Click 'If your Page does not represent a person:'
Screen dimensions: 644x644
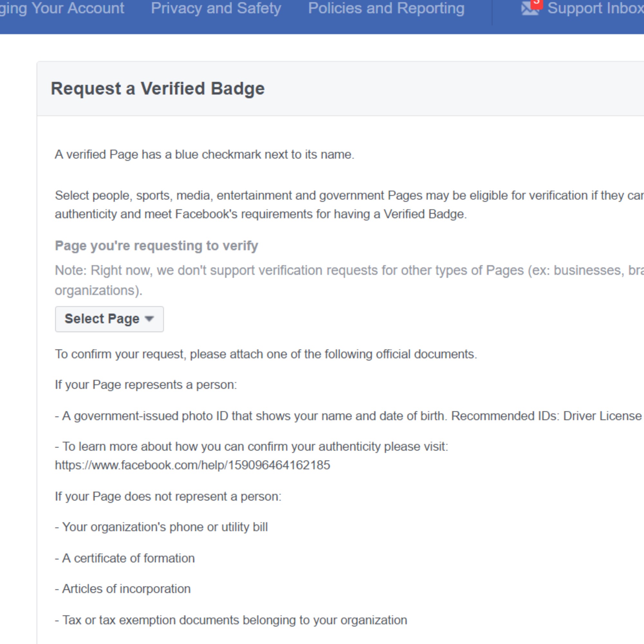tap(168, 496)
